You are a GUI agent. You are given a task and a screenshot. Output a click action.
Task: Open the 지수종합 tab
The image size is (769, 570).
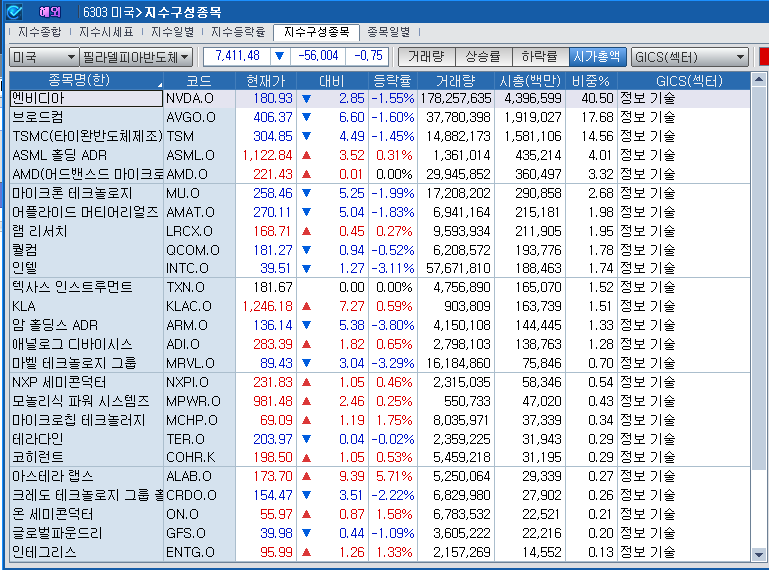40,32
